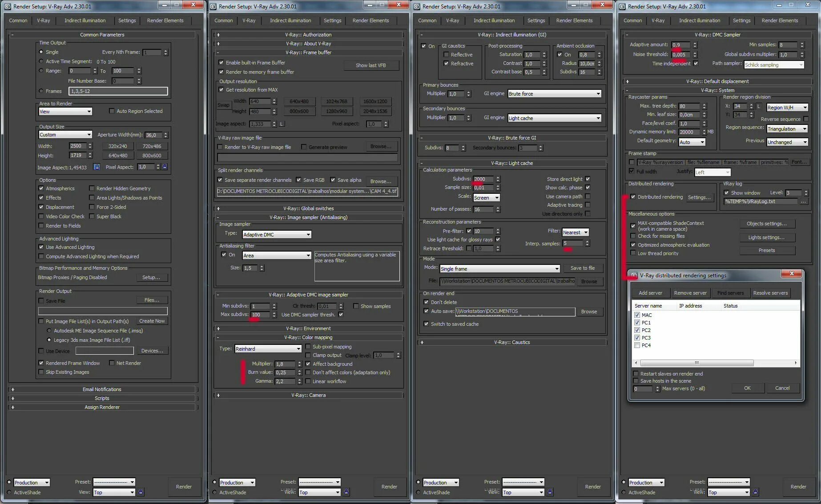Click Render in the Indirect illumination window
The height and width of the screenshot is (504, 821).
[x=593, y=487]
